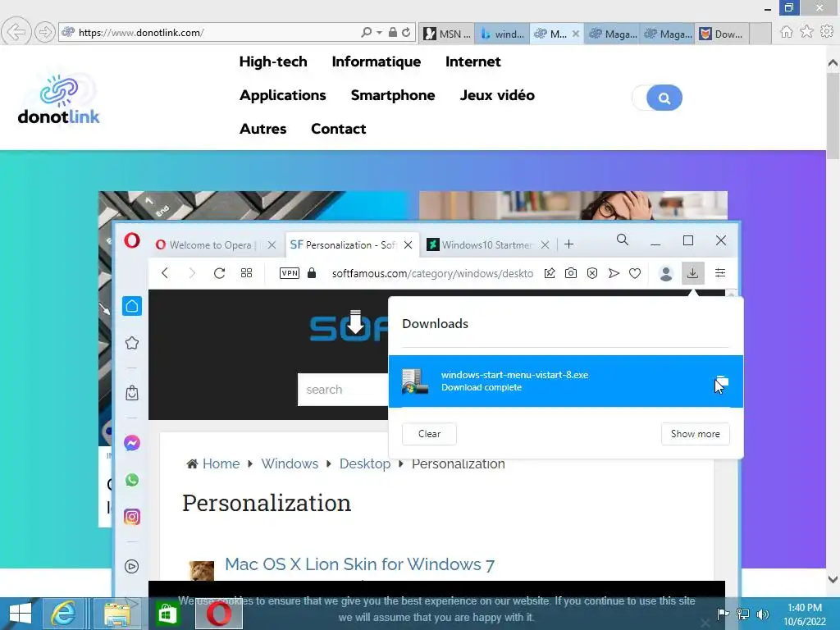Open Mac OS X Lion Skin link
Screen dimensions: 840x630
[x=359, y=564]
